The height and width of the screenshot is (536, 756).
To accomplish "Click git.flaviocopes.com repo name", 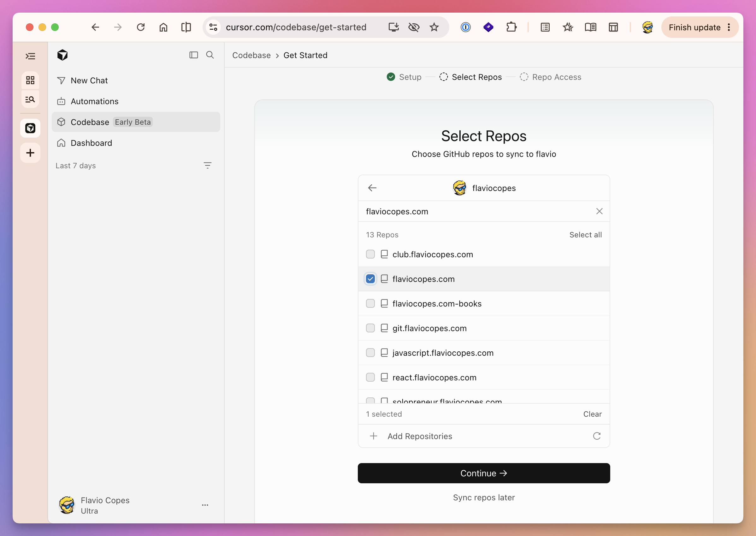I will [x=429, y=328].
